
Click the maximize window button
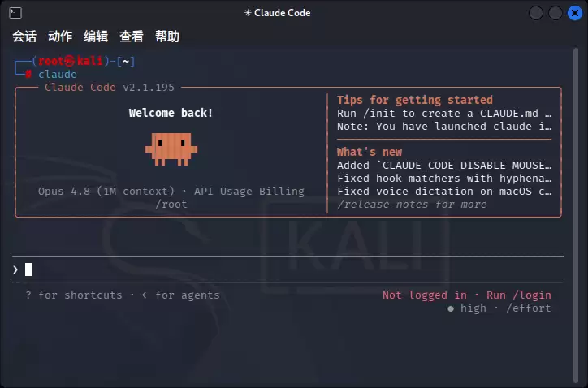[x=556, y=13]
